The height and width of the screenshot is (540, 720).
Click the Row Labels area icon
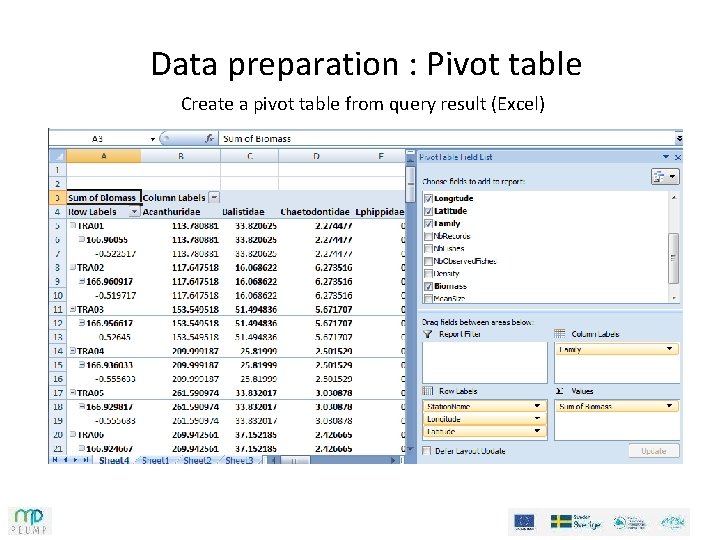tap(428, 391)
